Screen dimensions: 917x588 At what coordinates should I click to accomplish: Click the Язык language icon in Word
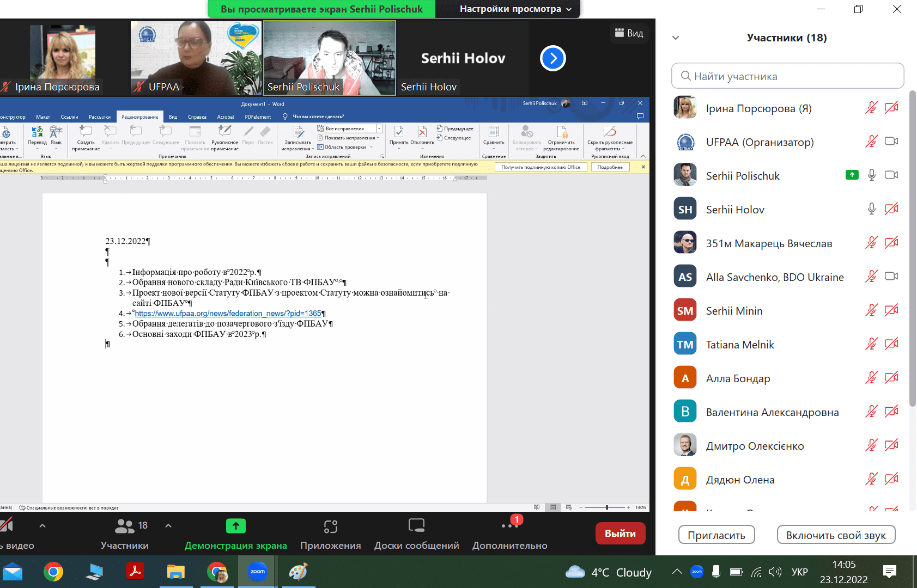tap(56, 131)
